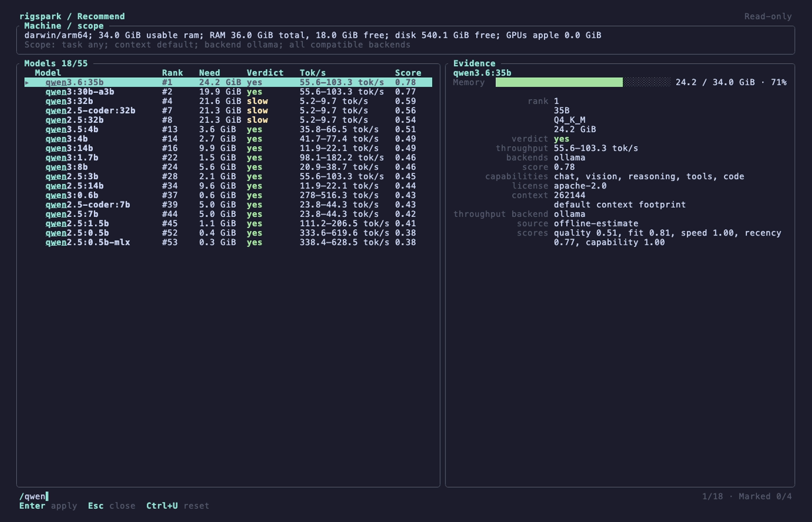Select the qwen3:14b model row
Image resolution: width=812 pixels, height=522 pixels.
coord(228,148)
